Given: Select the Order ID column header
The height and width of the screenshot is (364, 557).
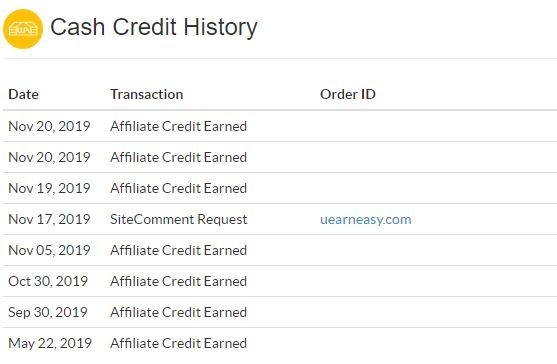Looking at the screenshot, I should click(x=348, y=94).
